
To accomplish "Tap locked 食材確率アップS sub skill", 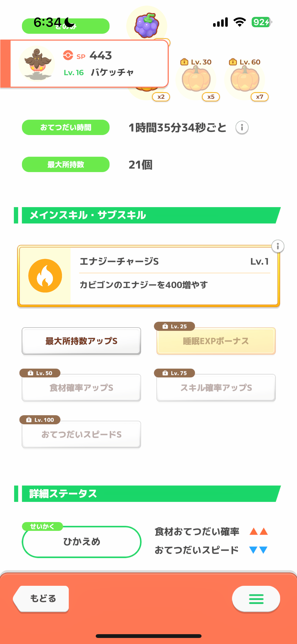I will pyautogui.click(x=81, y=388).
